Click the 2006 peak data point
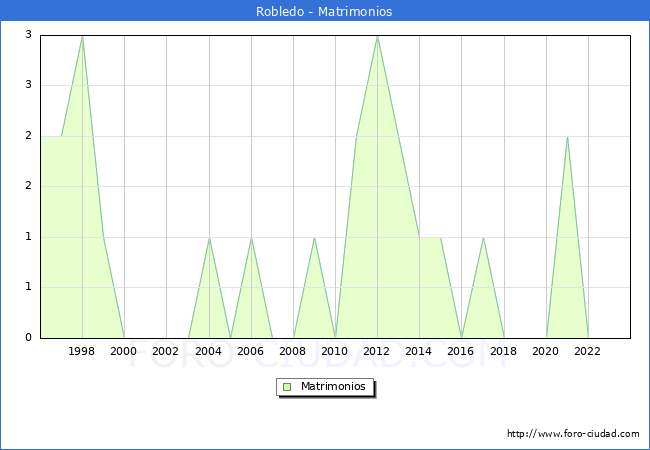This screenshot has height=450, width=650. tap(251, 238)
